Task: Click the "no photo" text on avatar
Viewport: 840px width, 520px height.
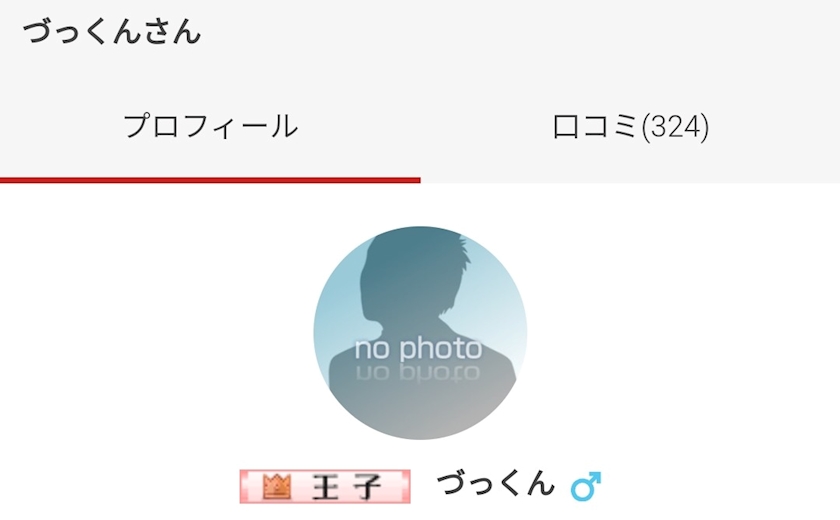Action: 418,349
